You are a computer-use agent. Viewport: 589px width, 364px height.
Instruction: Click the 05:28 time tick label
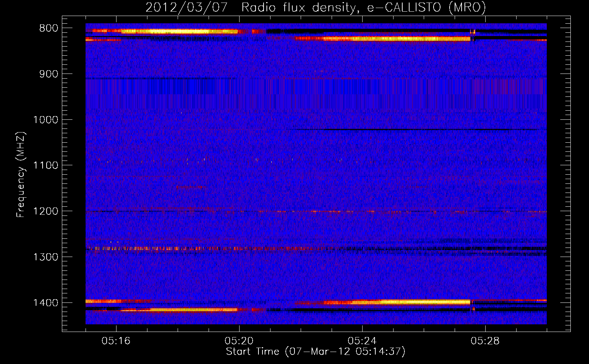point(485,341)
